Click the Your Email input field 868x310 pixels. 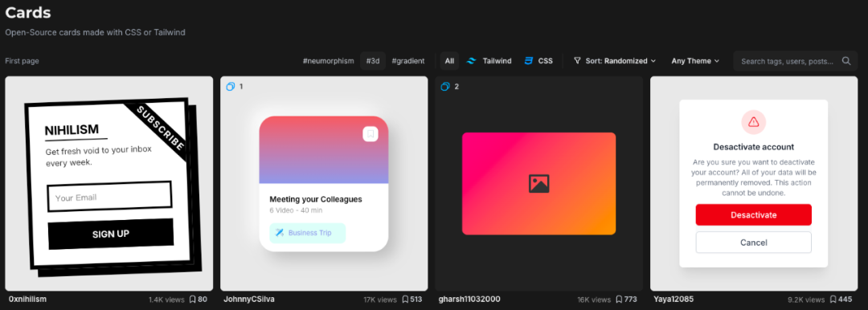pos(109,197)
